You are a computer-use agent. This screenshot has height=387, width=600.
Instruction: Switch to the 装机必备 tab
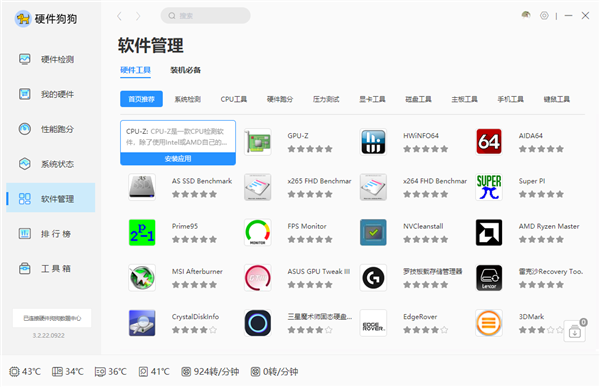[186, 70]
